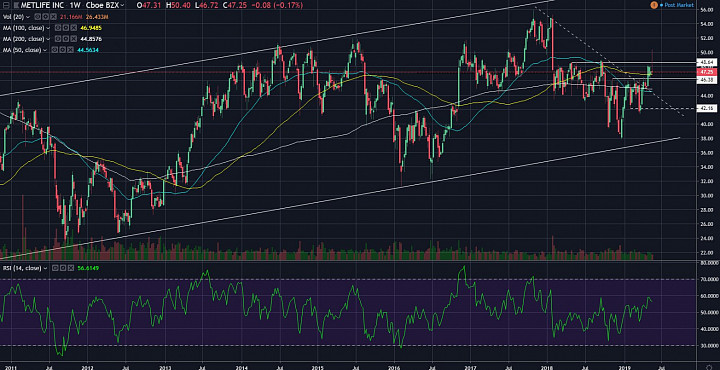Screen dimensions: 720x370
Task: Click the red 21.166M volume value
Action: point(71,17)
